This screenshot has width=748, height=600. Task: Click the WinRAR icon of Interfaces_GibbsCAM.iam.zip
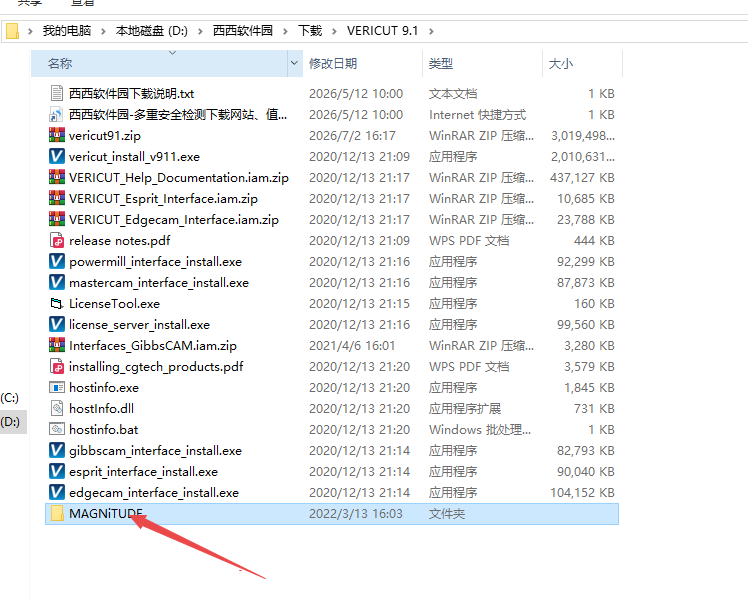click(x=57, y=345)
